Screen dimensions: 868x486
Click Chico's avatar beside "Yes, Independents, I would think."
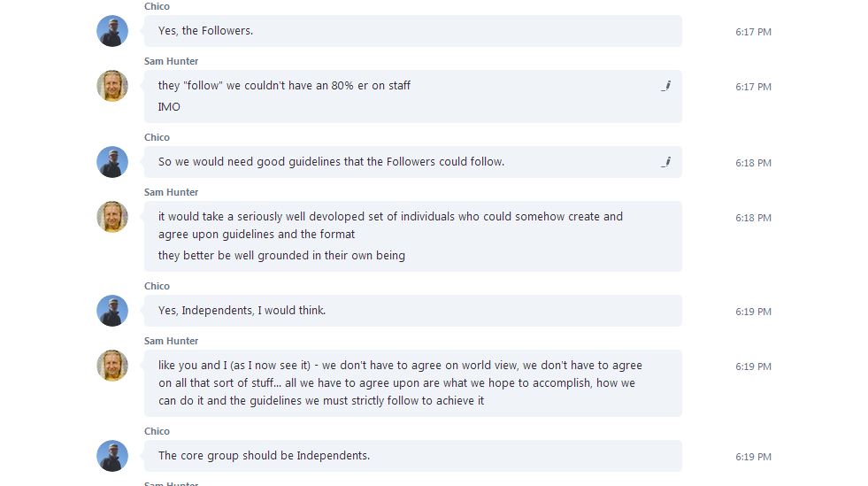112,311
